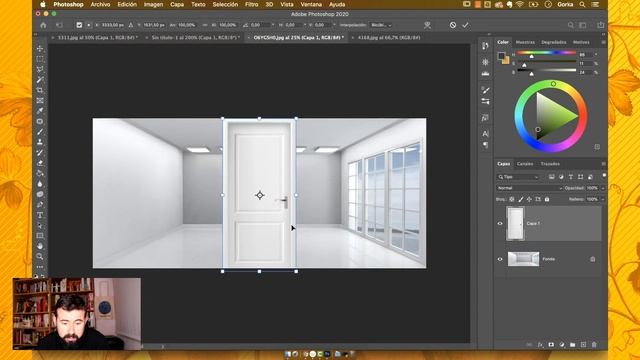Toggle smart object filter in Capas panel

tap(590, 177)
